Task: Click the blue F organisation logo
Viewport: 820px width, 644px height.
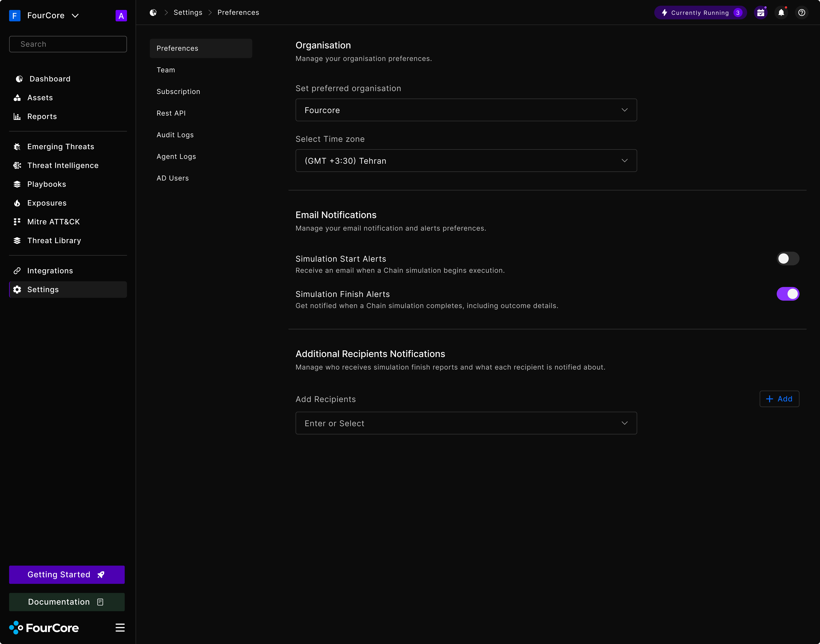Action: [15, 16]
